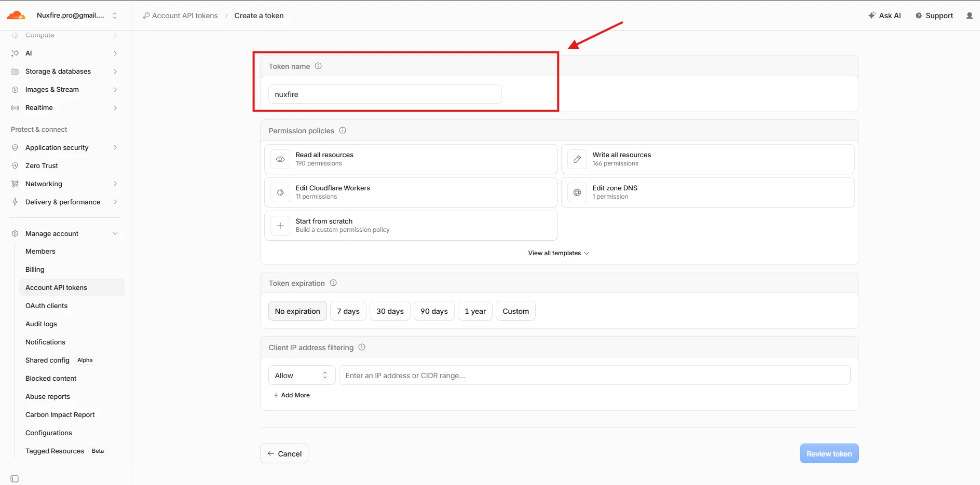Click the Client IP filtering info icon

pos(362,348)
